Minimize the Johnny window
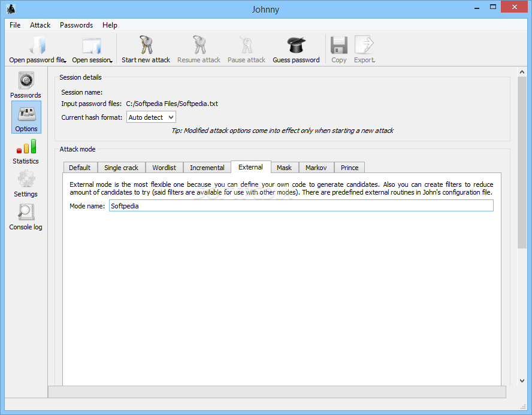Image resolution: width=532 pixels, height=415 pixels. [477, 8]
